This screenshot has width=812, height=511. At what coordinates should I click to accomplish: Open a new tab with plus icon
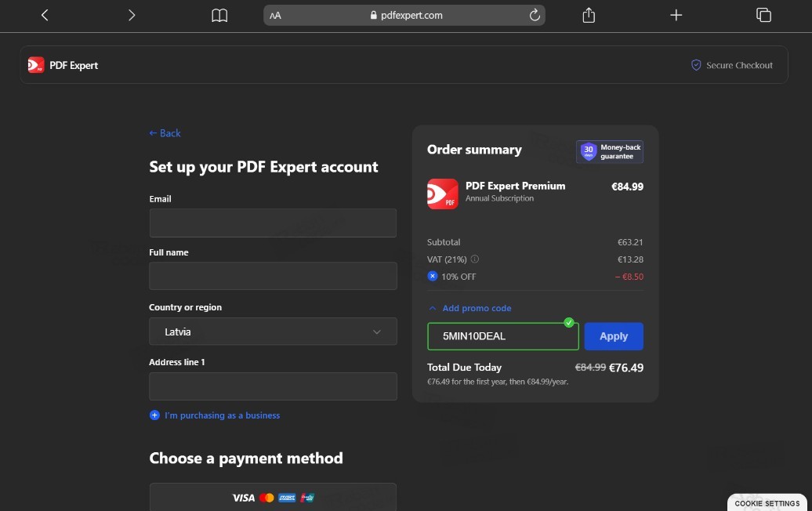click(x=676, y=15)
